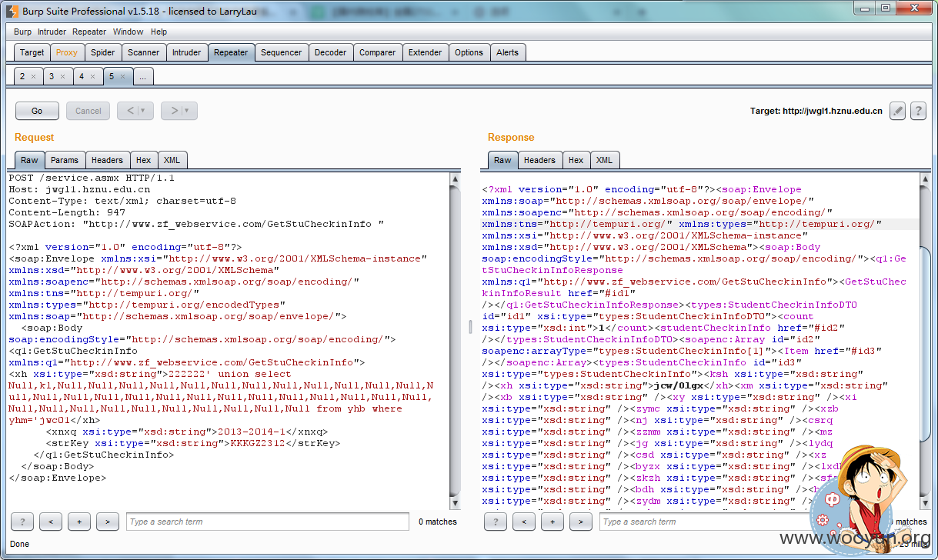Close Repeater tab 2 with its x
This screenshot has width=938, height=560.
click(33, 77)
